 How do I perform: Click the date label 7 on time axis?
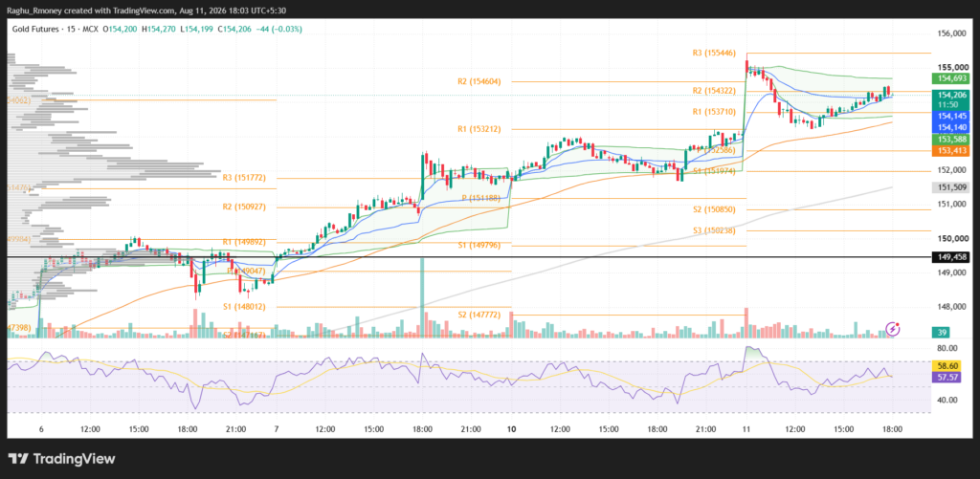276,429
